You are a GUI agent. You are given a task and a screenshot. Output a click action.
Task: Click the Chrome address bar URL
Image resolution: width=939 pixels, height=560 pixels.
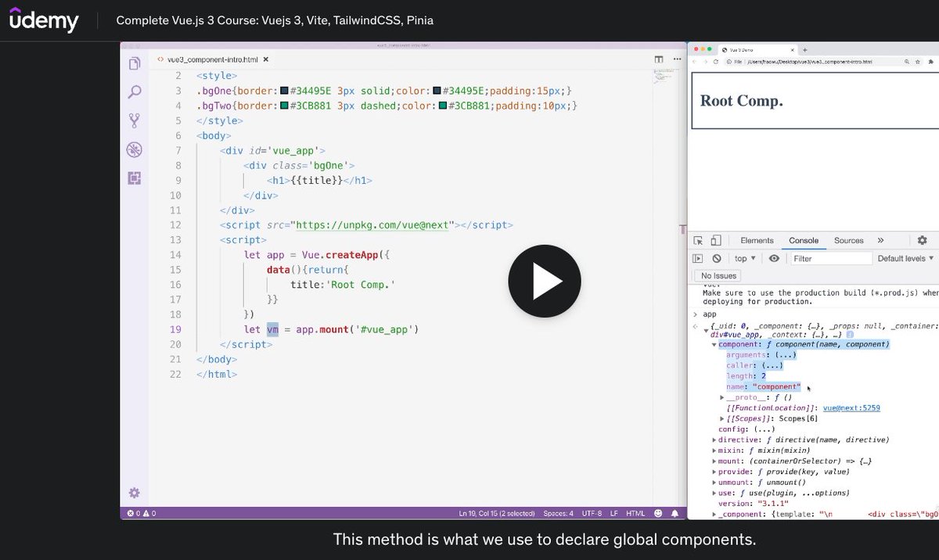click(x=809, y=61)
